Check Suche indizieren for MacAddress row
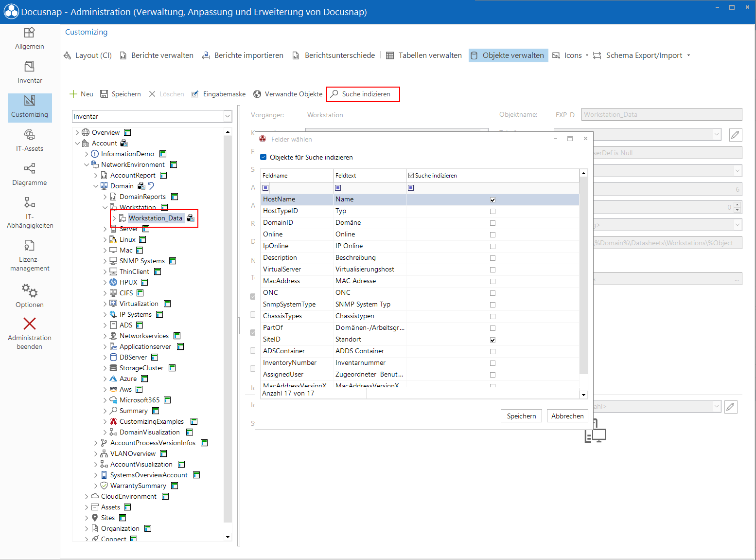Image resolution: width=756 pixels, height=560 pixels. tap(492, 281)
